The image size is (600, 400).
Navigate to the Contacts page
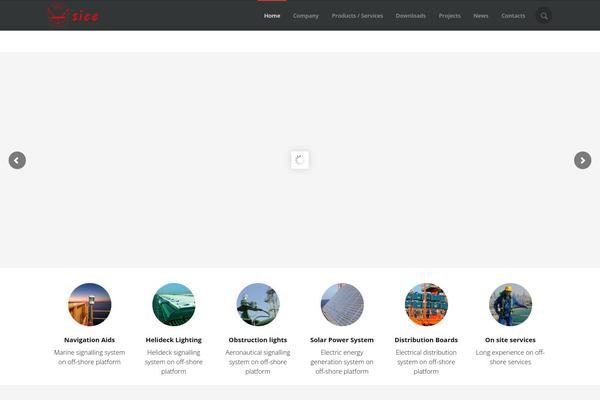[513, 16]
